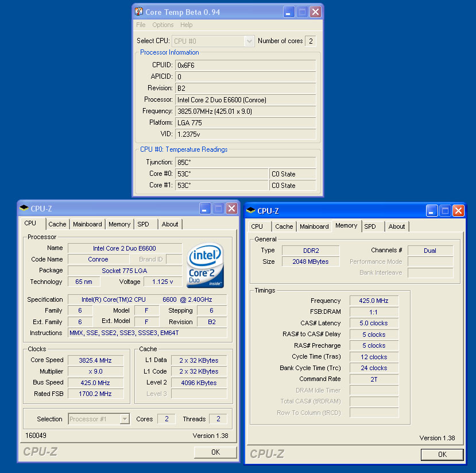
Task: Click the Cycle Time (Tras) value 12 clocks
Action: pyautogui.click(x=374, y=357)
